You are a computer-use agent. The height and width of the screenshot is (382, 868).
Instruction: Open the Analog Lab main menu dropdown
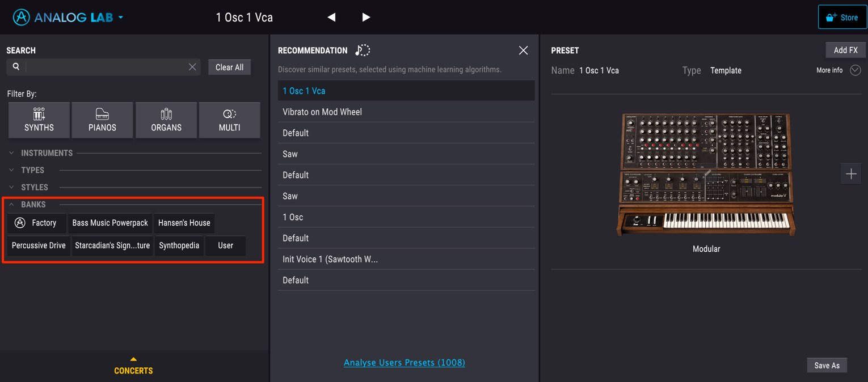[121, 18]
